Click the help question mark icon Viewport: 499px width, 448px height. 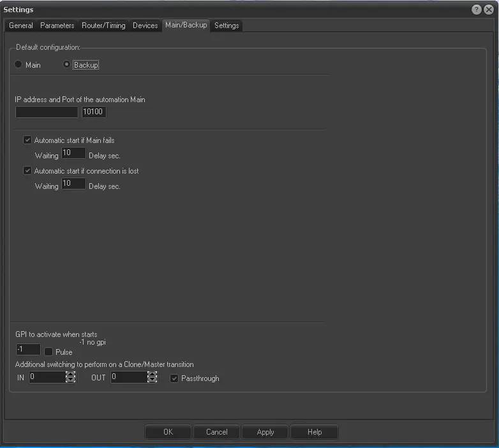click(477, 10)
